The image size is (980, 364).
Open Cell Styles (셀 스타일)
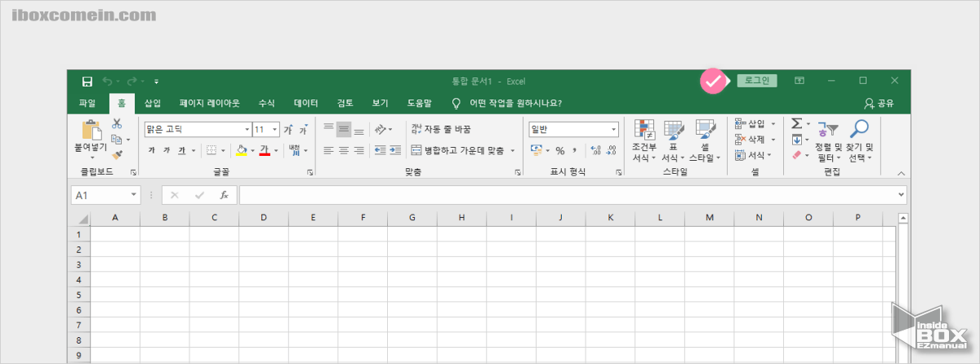[x=705, y=141]
